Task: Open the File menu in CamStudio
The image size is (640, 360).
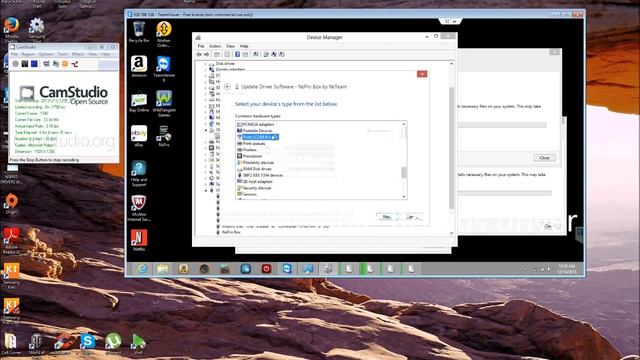Action: click(x=14, y=54)
